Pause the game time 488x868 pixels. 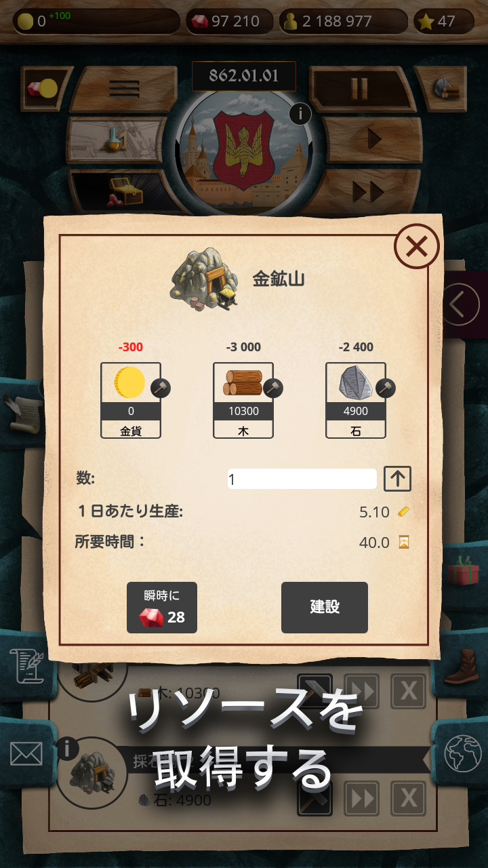coord(360,89)
